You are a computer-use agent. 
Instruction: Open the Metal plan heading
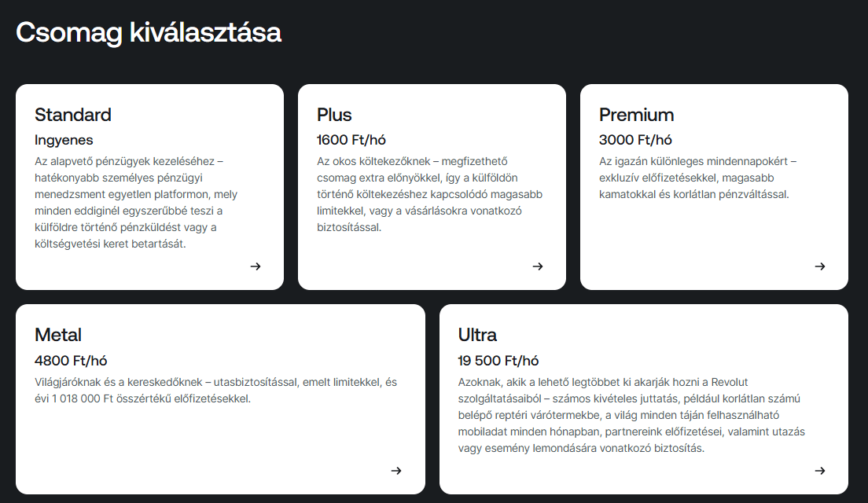pyautogui.click(x=58, y=335)
